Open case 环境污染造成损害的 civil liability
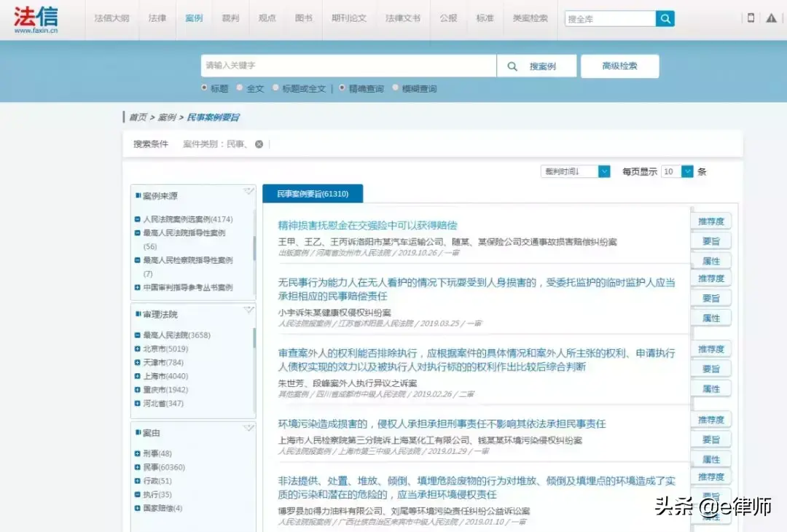 tap(442, 424)
